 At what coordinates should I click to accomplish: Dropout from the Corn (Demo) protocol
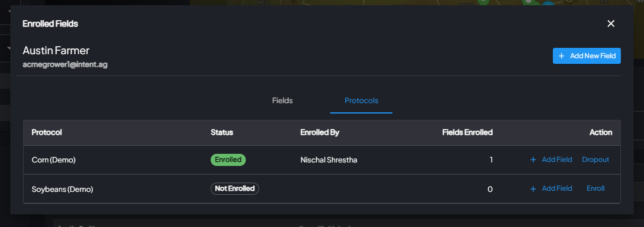click(596, 160)
